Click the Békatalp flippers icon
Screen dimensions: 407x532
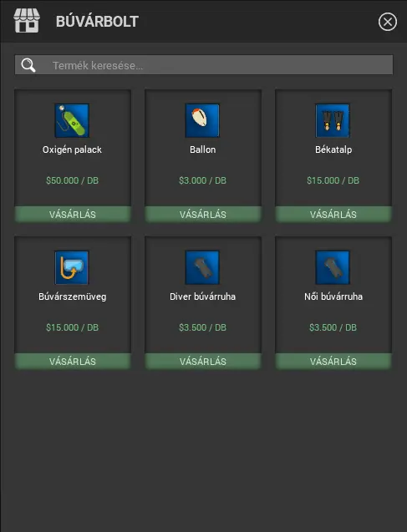point(333,120)
